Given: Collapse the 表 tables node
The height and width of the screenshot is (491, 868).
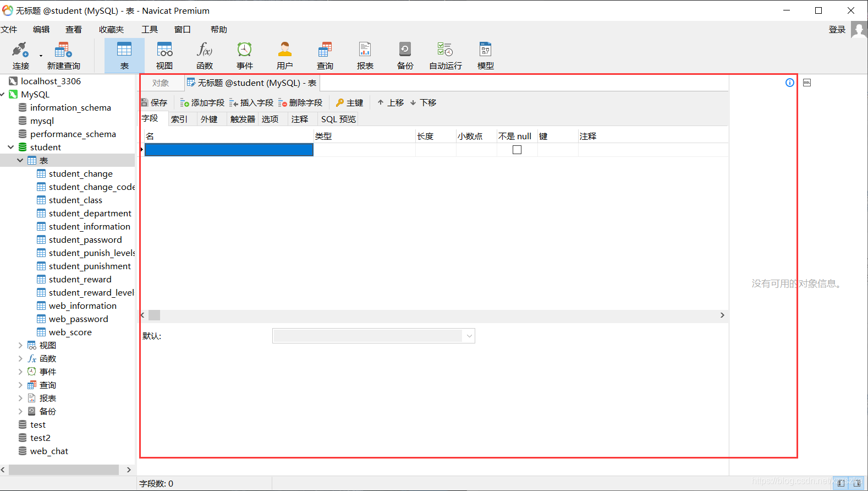Looking at the screenshot, I should [x=20, y=160].
